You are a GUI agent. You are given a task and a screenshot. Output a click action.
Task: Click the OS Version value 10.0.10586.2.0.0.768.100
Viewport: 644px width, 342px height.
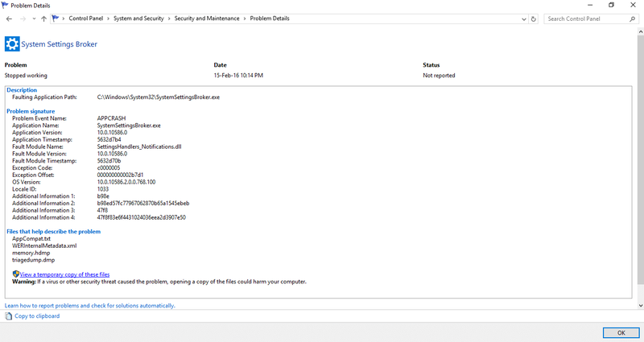(126, 182)
